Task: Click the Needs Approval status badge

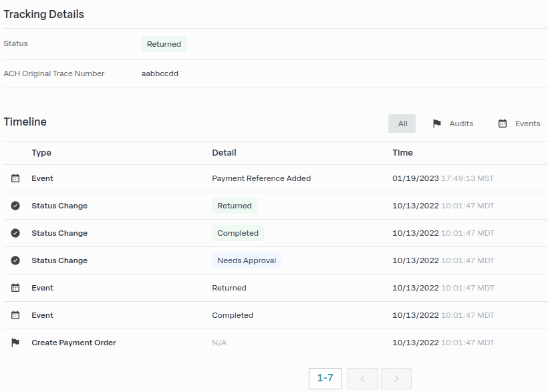Action: (247, 260)
